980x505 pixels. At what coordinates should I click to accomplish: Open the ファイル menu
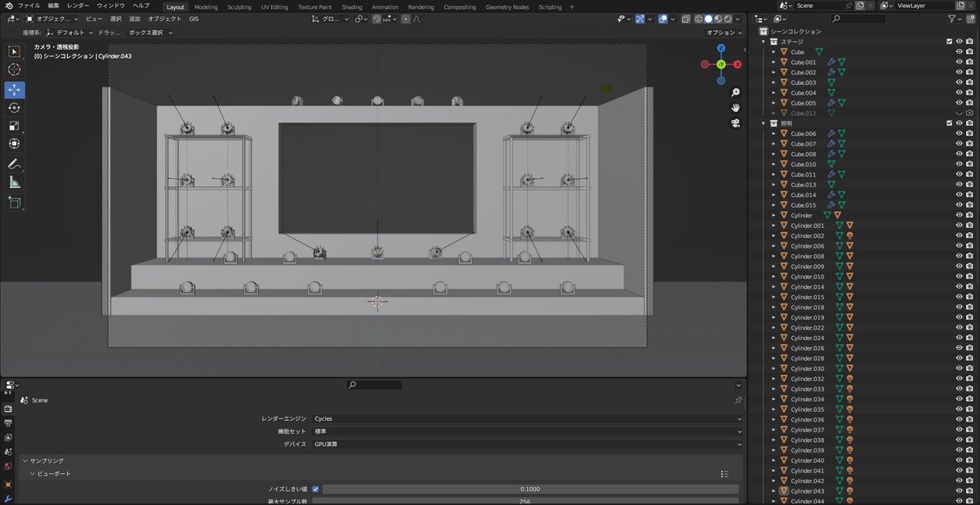29,6
